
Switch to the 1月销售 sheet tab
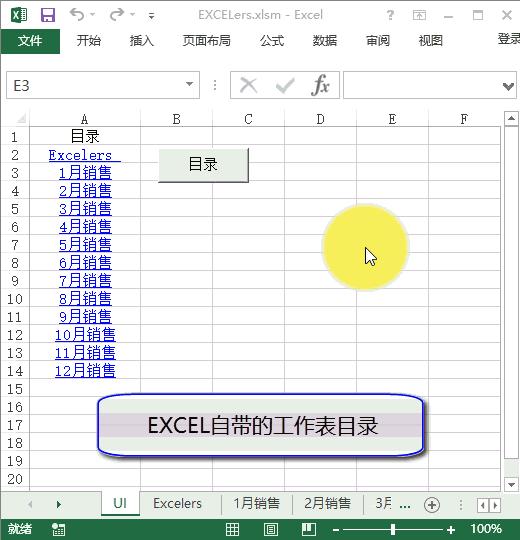[257, 503]
